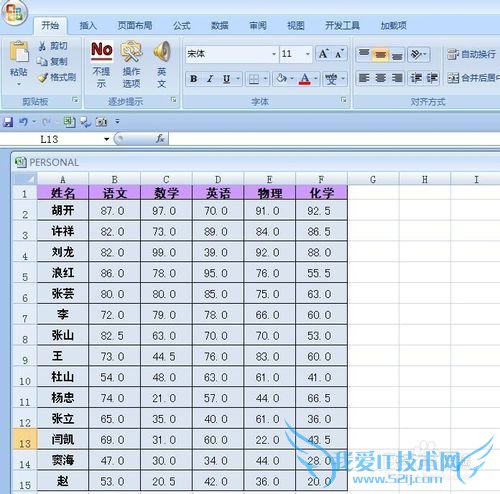Screen dimensions: 500x494
Task: Expand the paste options arrow under 粘贴
Action: click(x=19, y=84)
